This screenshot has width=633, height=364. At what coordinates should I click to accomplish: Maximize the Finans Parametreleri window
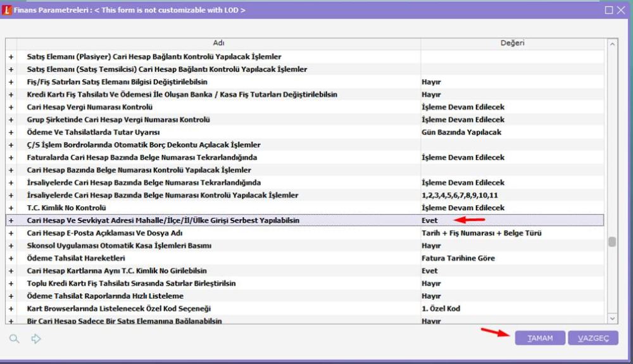pyautogui.click(x=609, y=10)
